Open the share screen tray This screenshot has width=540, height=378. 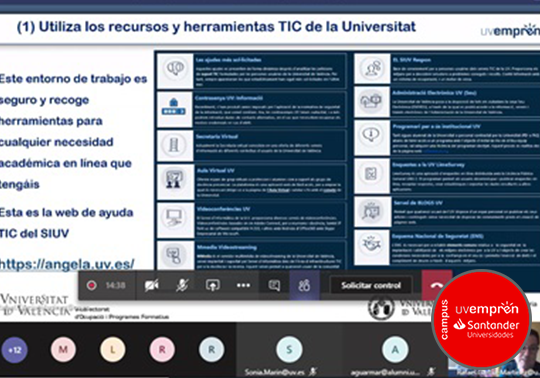pyautogui.click(x=212, y=285)
